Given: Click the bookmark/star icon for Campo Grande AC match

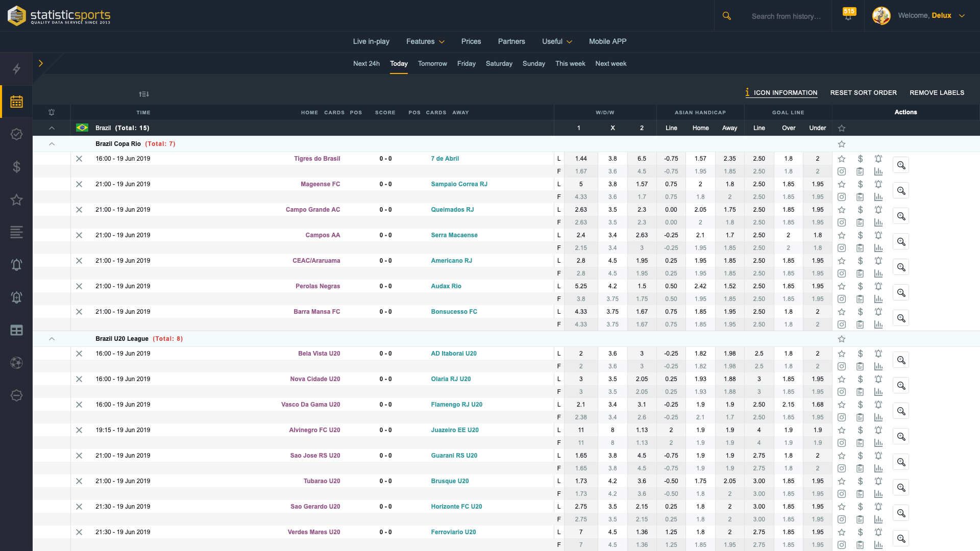Looking at the screenshot, I should [x=841, y=209].
